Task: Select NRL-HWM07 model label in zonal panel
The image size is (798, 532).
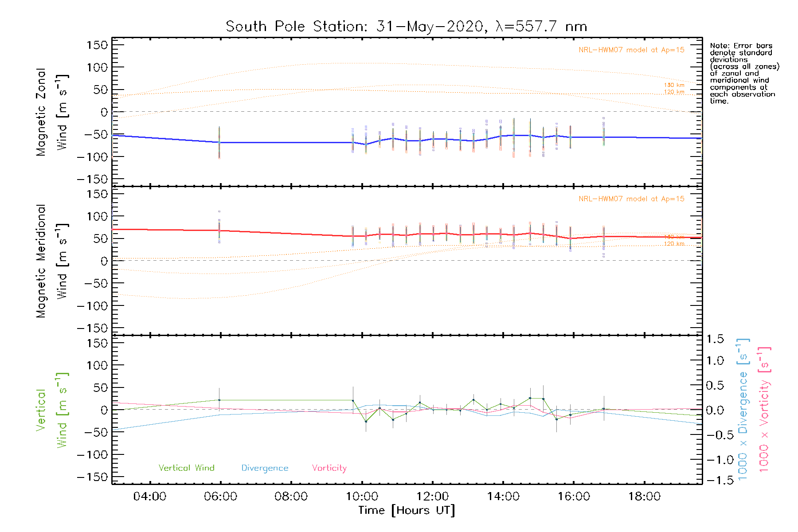Action: coord(631,50)
